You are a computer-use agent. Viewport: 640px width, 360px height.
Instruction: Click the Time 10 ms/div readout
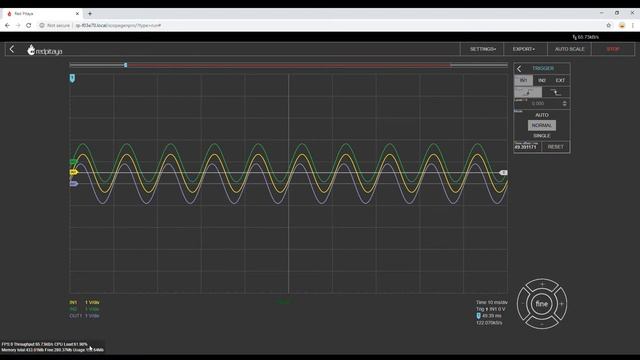coord(491,302)
